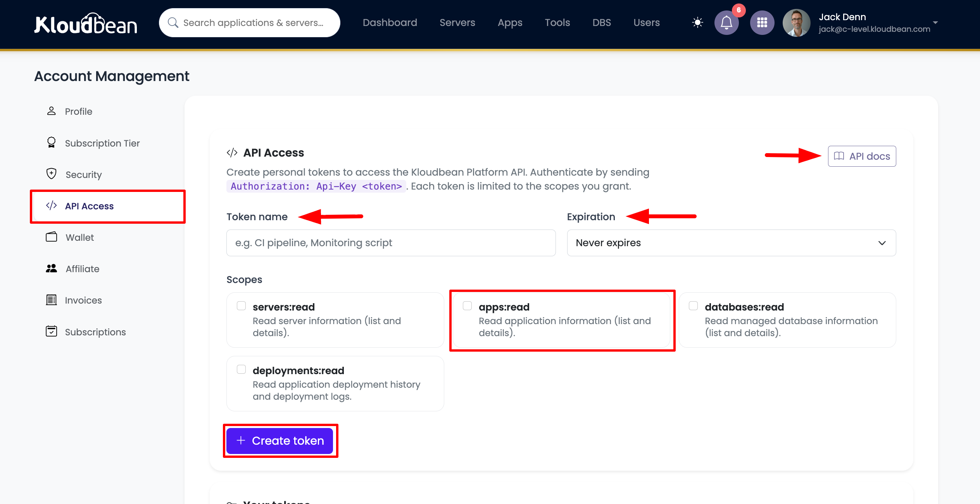This screenshot has width=980, height=504.
Task: Click the Subscriptions calendar icon
Action: (51, 331)
